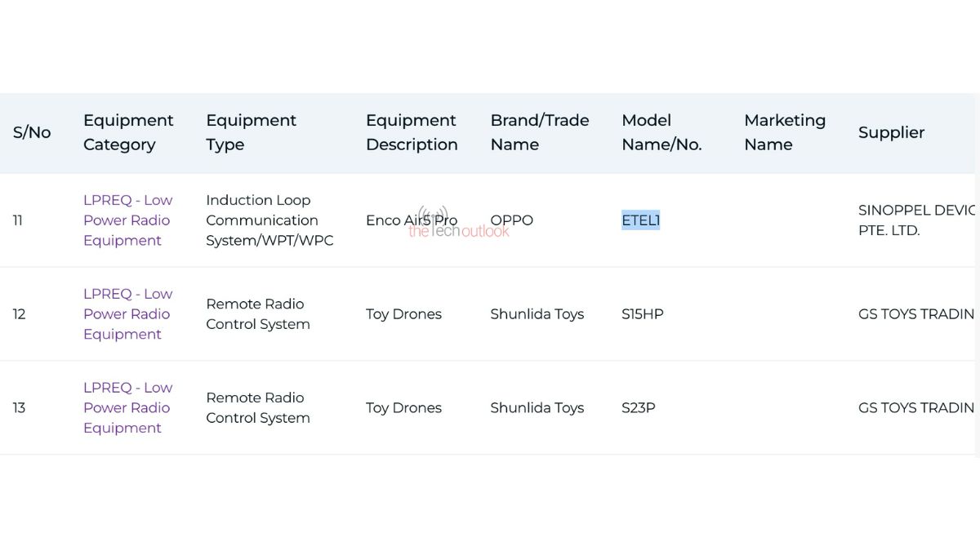The height and width of the screenshot is (551, 980).
Task: Click the Supplier column header
Action: pos(891,132)
